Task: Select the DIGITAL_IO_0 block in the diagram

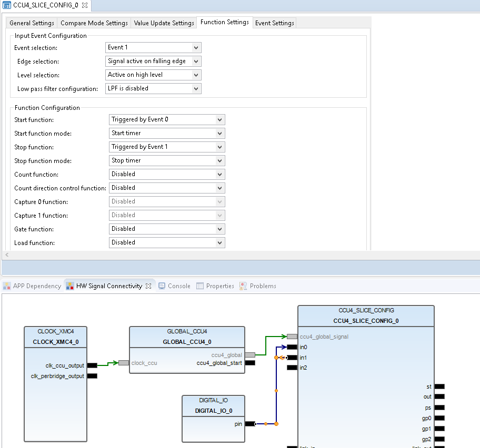Action: (x=213, y=405)
